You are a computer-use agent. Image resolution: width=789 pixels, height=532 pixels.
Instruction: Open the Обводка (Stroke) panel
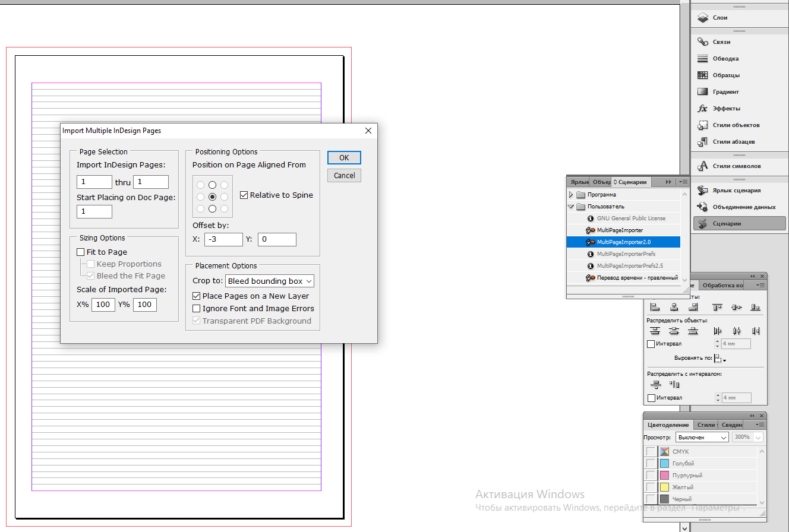(x=739, y=59)
